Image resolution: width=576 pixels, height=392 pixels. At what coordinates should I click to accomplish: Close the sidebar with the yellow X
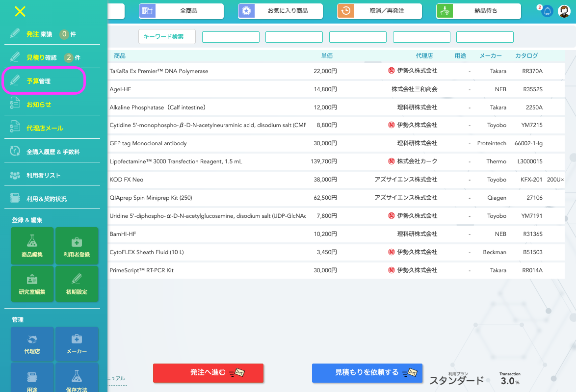coord(20,12)
